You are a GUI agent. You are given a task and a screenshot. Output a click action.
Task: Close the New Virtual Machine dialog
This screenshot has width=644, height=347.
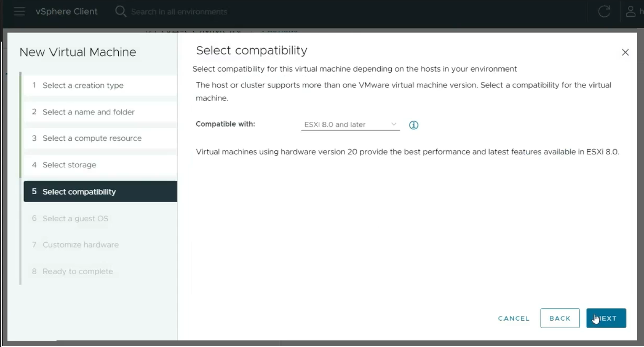(x=625, y=53)
